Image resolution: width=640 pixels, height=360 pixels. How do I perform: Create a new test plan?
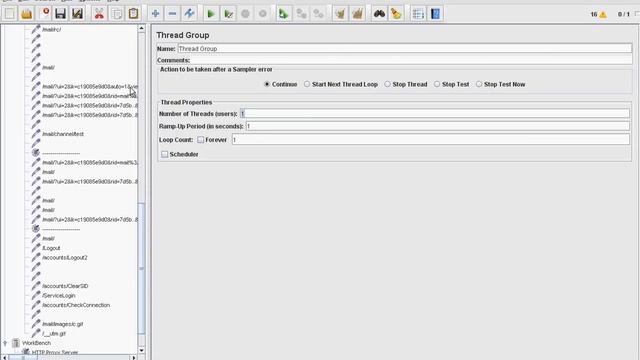tap(9, 14)
